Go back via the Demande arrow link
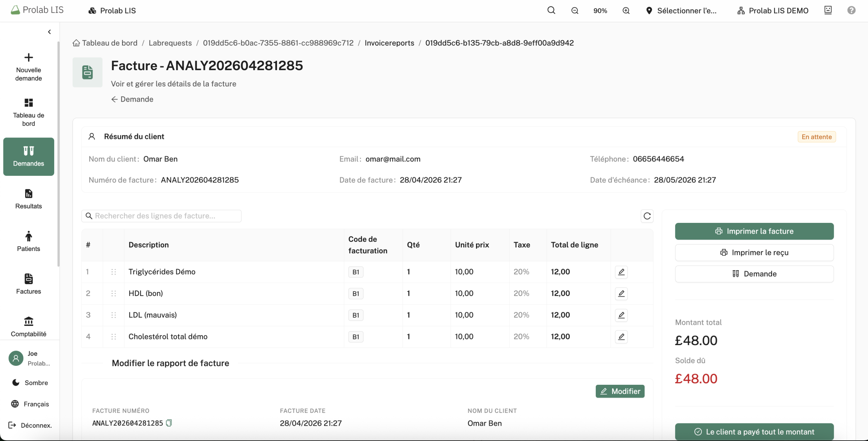 tap(132, 99)
